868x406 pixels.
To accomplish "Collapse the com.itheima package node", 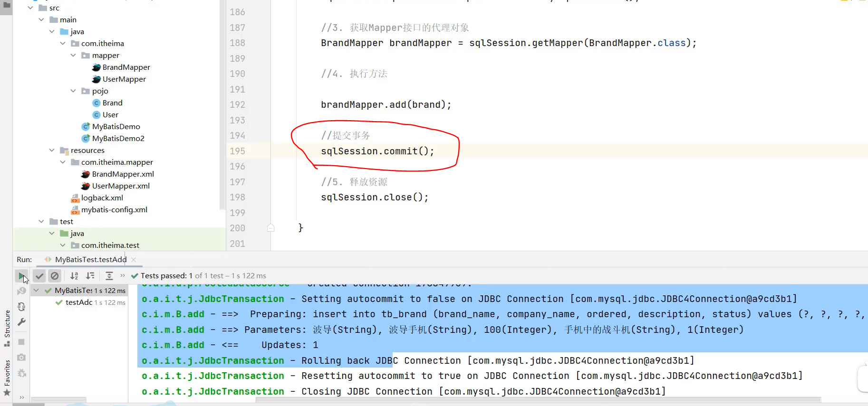I will pyautogui.click(x=63, y=43).
